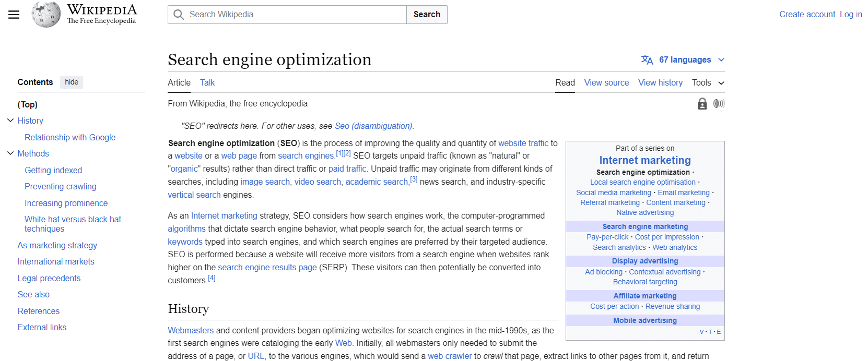This screenshot has height=361, width=868.
Task: Open the View history tab
Action: pos(660,82)
